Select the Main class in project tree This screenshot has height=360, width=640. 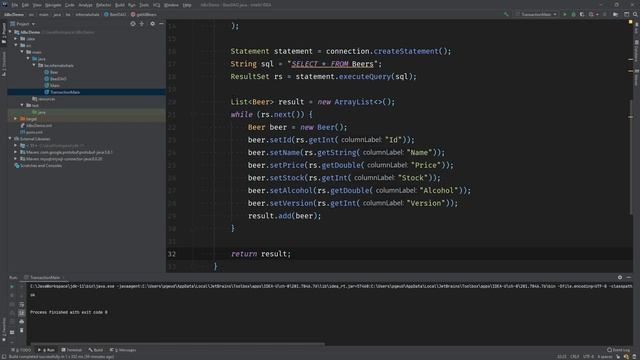pos(51,85)
